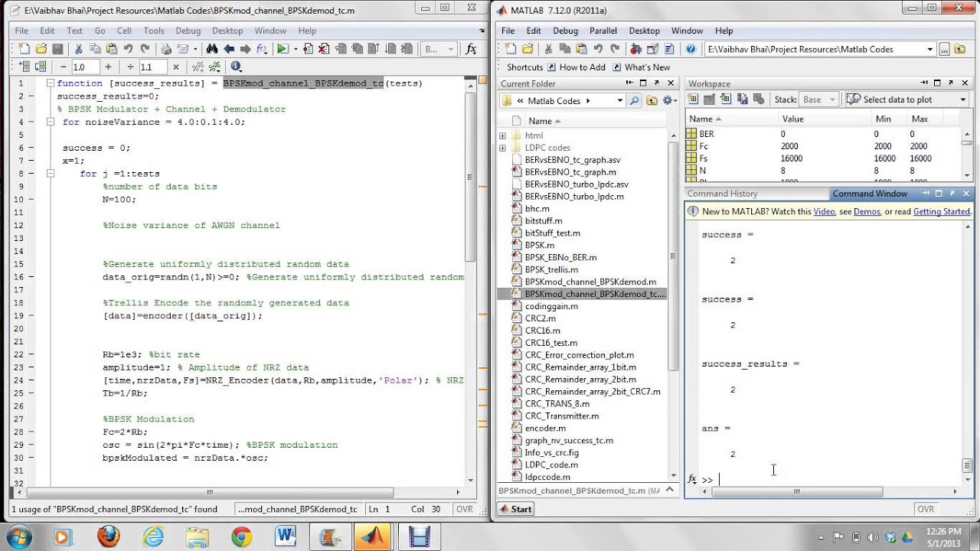This screenshot has height=551, width=980.
Task: Click in the editor increment field 1.0
Action: [86, 67]
